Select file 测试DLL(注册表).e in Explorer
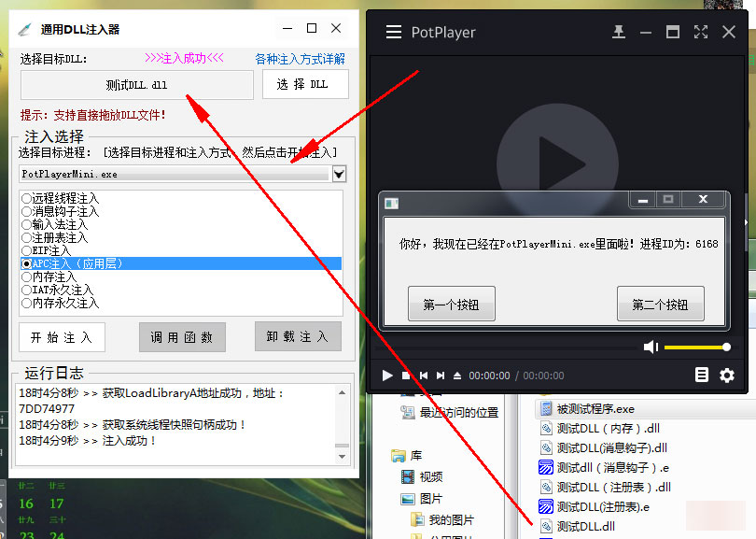756x539 pixels. (603, 506)
